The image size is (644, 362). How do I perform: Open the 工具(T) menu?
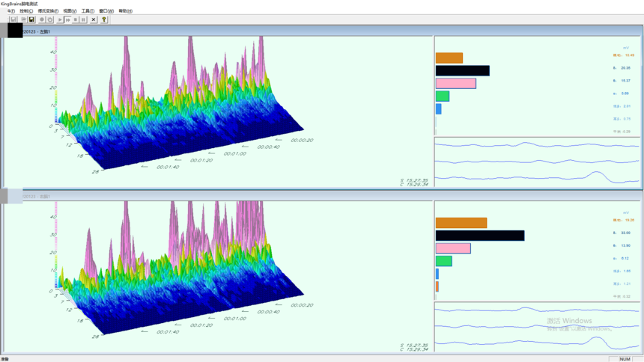click(88, 11)
